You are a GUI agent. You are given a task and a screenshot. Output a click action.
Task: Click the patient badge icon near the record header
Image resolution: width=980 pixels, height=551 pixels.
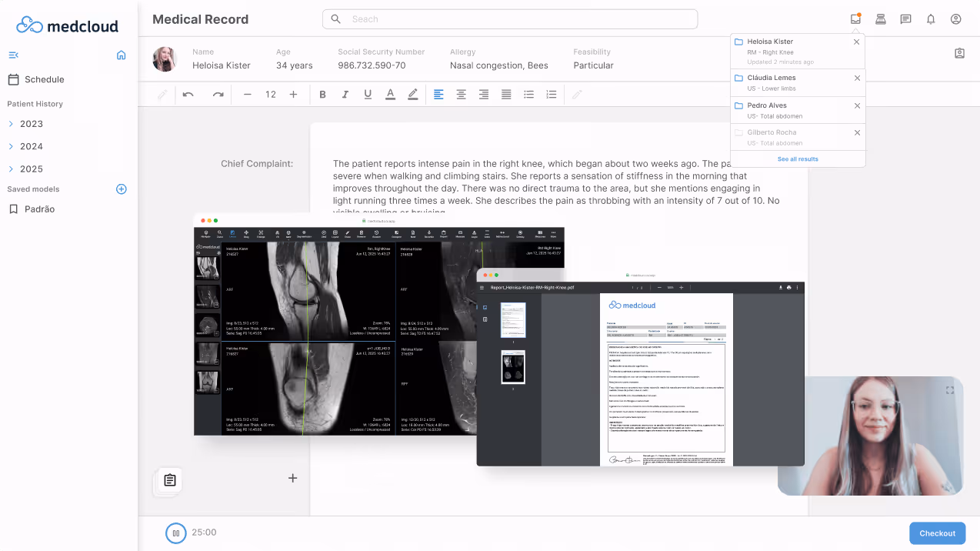[959, 53]
